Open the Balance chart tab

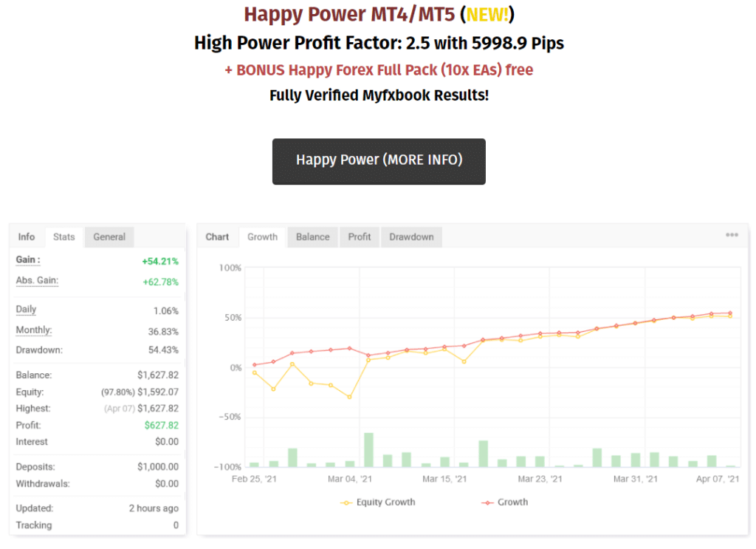tap(312, 237)
